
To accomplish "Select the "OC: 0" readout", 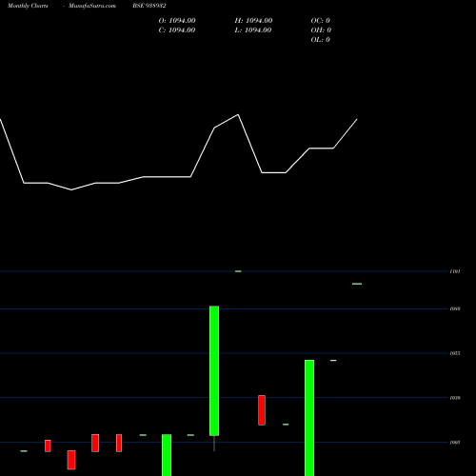I will 321,21.
